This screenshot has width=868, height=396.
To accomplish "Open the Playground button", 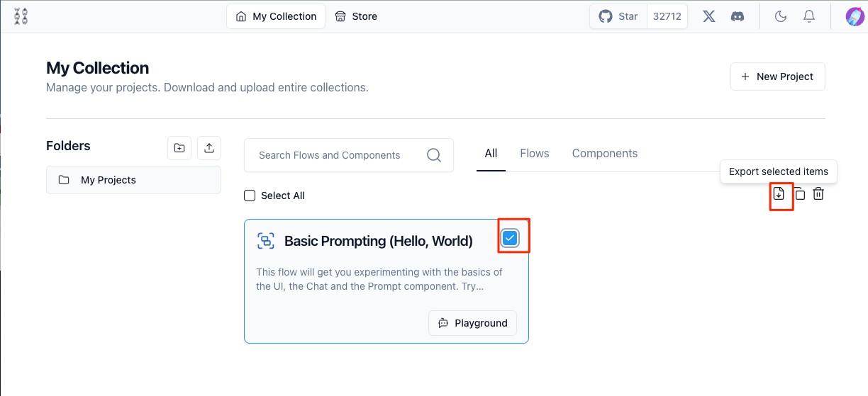I will click(x=473, y=323).
